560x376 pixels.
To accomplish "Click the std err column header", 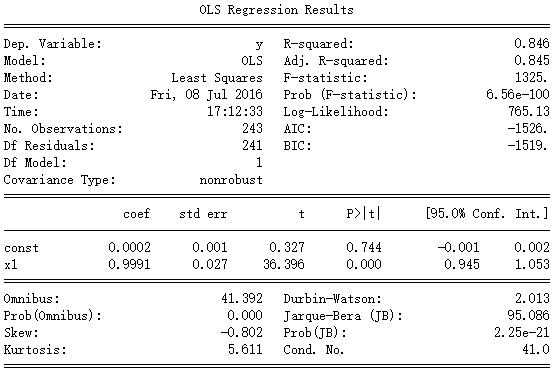I will point(203,214).
